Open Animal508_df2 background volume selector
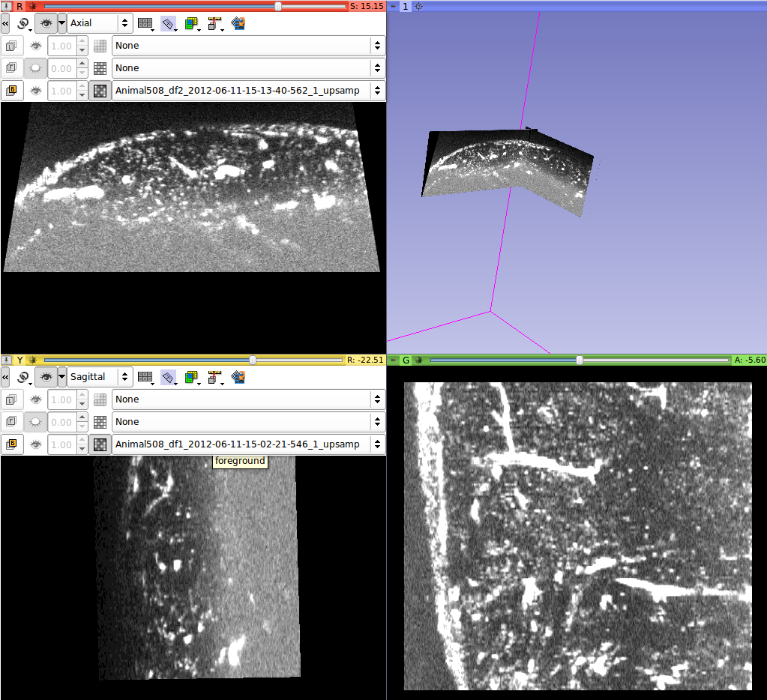767x700 pixels. [x=248, y=91]
